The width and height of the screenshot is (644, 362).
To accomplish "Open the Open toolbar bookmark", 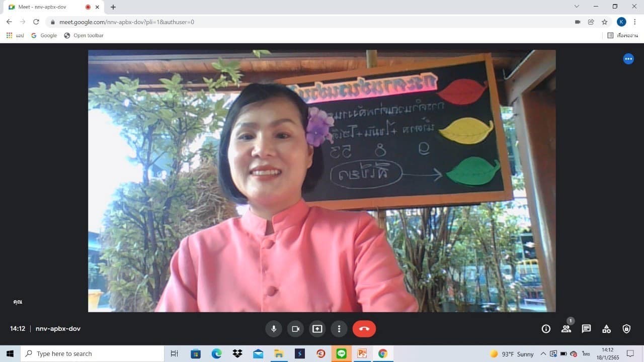I will (84, 36).
